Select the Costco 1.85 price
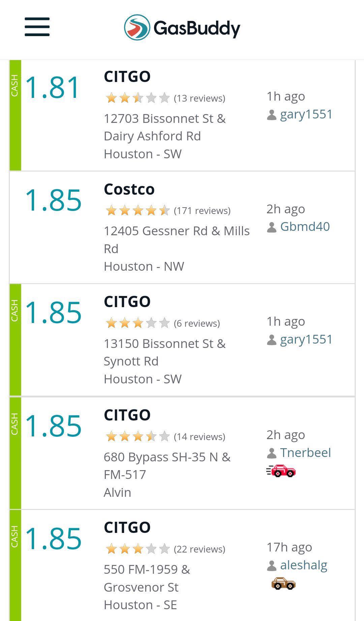 coord(53,200)
